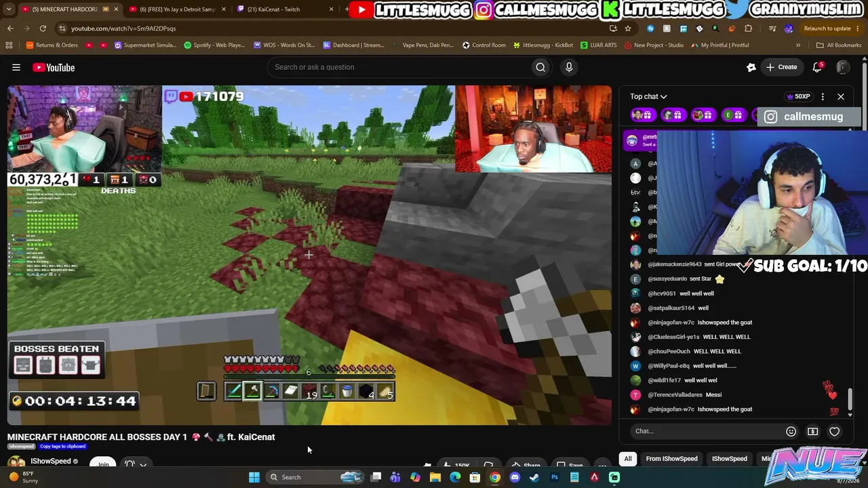Viewport: 868px width, 488px height.
Task: Bookmark this page with star icon
Action: [628, 28]
